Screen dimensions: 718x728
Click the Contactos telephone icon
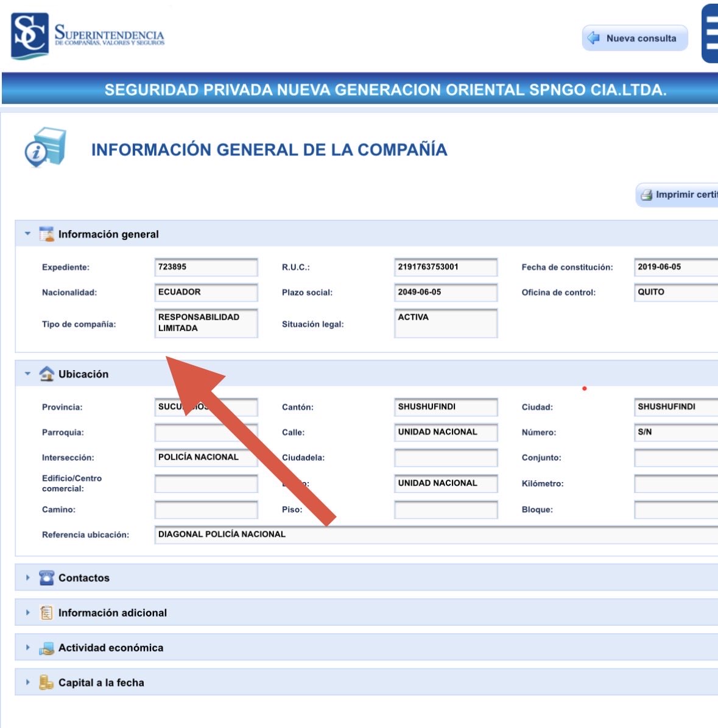tap(46, 578)
